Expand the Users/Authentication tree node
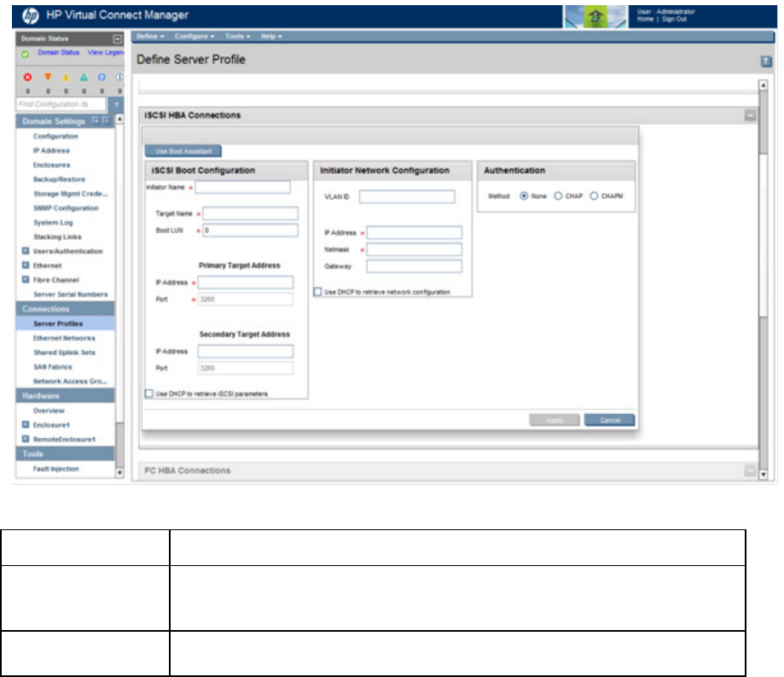The width and height of the screenshot is (784, 677). [x=26, y=252]
